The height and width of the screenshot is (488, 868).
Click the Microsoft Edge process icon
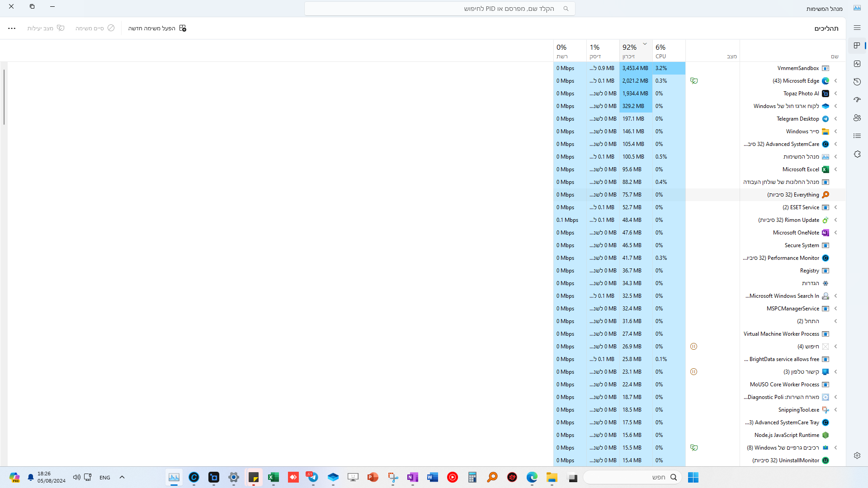click(x=826, y=81)
